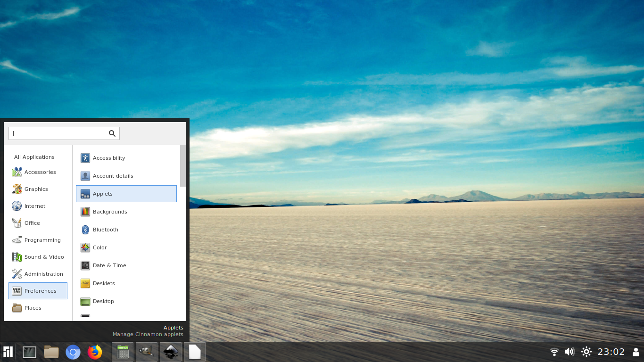Select the Graphics category icon

click(17, 189)
